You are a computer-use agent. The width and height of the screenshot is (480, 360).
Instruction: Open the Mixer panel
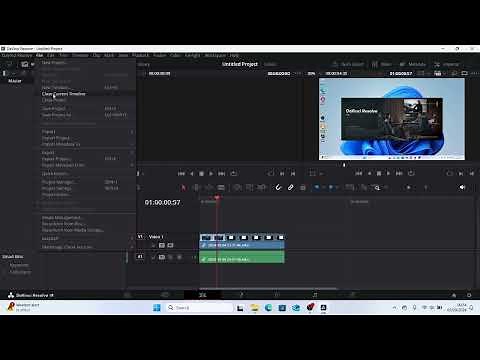pos(382,64)
